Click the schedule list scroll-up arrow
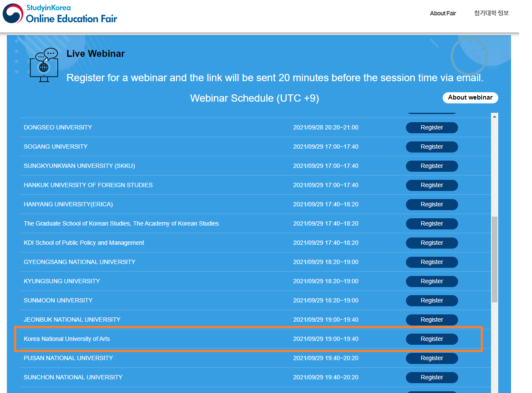532x393 pixels. click(x=494, y=117)
